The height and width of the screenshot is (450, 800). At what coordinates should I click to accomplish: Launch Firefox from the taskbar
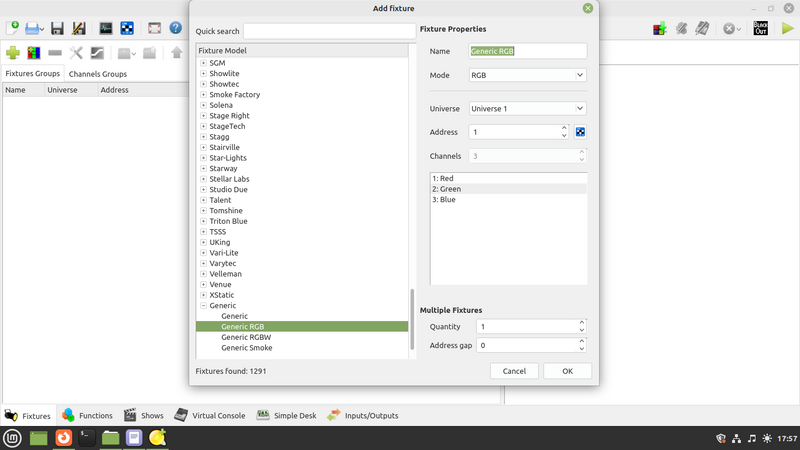tap(63, 438)
